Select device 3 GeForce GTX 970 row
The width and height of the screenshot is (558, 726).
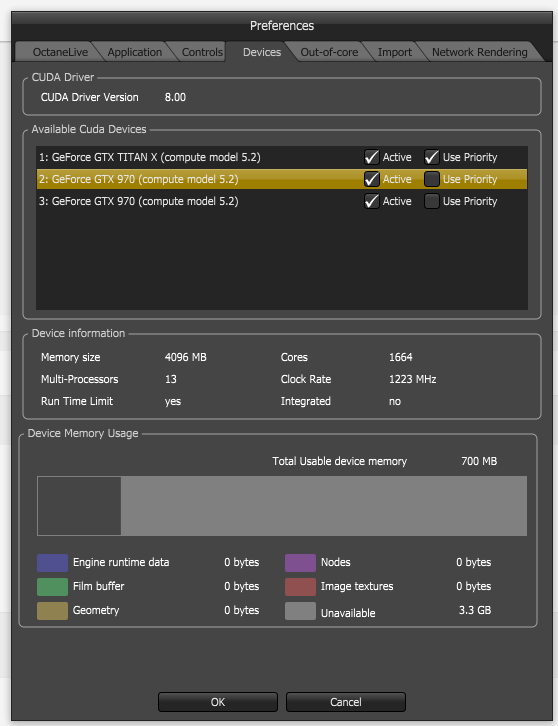tap(282, 201)
